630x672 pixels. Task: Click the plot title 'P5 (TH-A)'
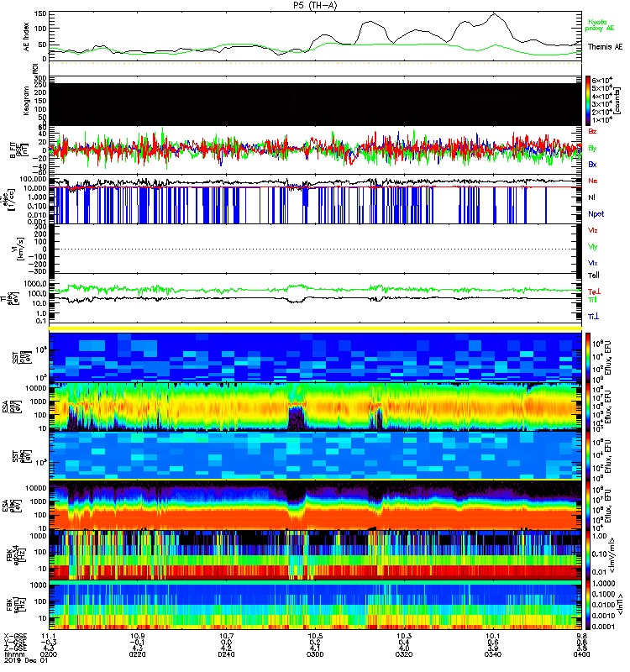pyautogui.click(x=315, y=5)
